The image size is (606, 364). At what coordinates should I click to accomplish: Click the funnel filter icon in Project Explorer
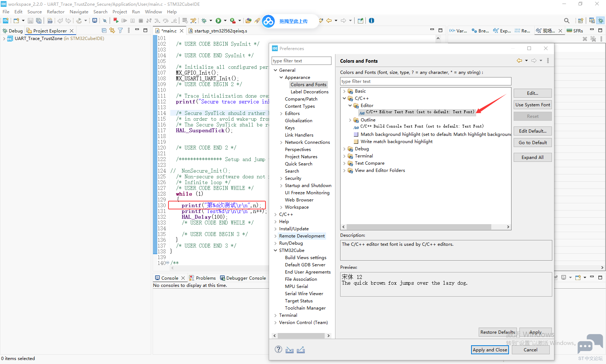point(120,31)
